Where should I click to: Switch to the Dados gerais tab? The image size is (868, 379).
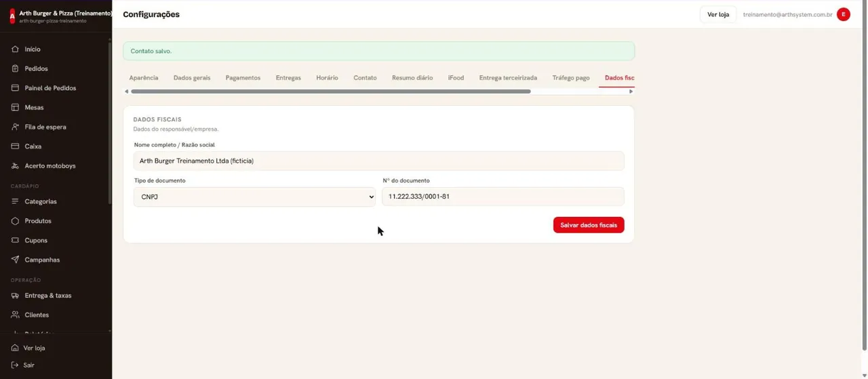[x=192, y=78]
